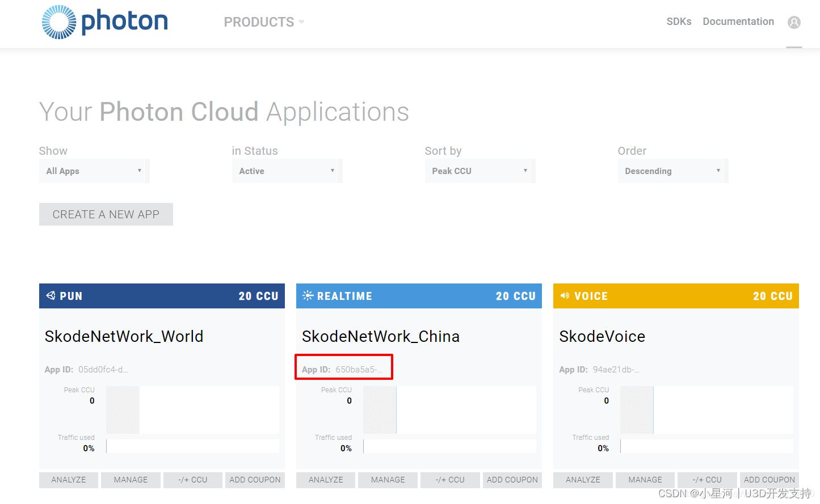Screen dimensions: 820x504
Task: Open the PRODUCTS dropdown menu
Action: [264, 22]
